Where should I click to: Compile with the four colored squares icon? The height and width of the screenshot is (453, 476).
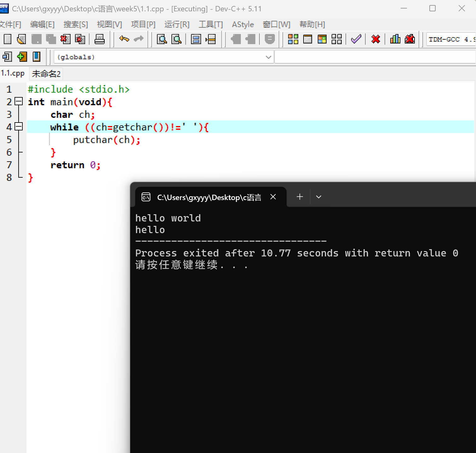(293, 39)
